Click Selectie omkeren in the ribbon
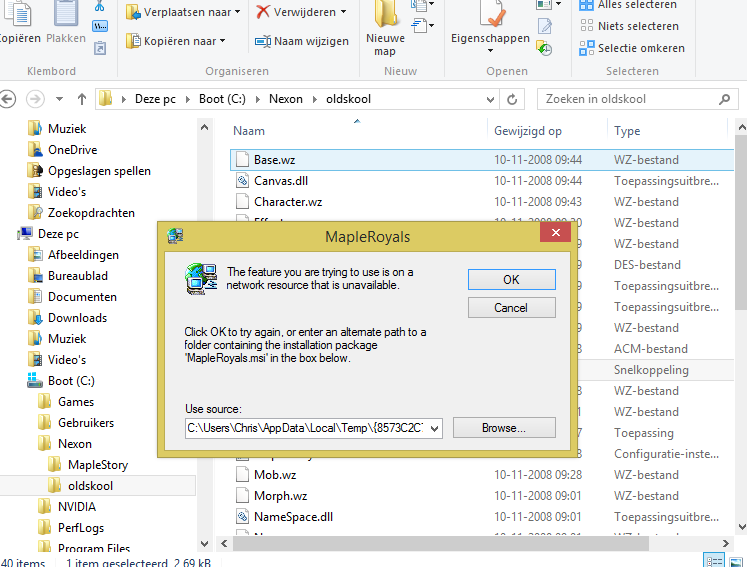This screenshot has width=747, height=567. (x=640, y=48)
